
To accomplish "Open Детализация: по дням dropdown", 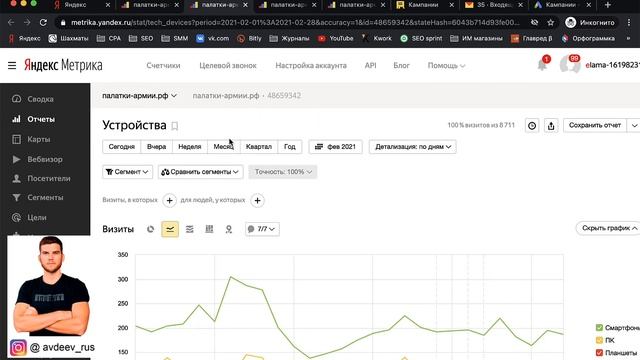I will [x=413, y=147].
